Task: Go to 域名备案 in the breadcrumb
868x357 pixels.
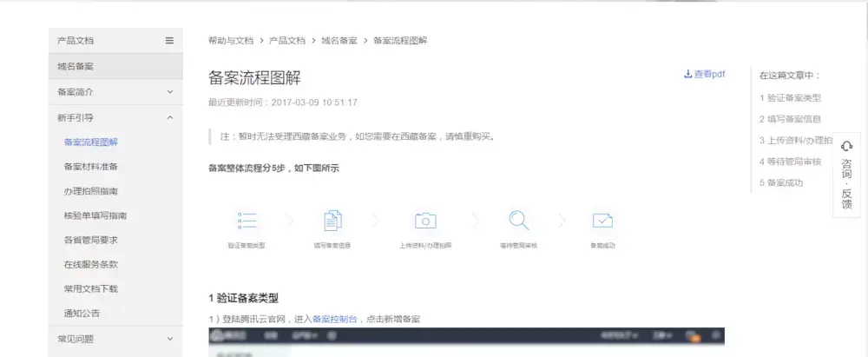Action: pos(339,41)
